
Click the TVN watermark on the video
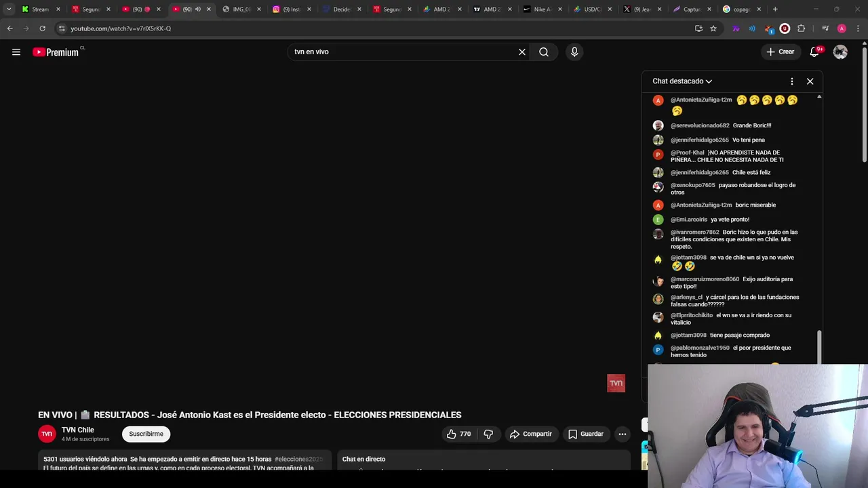[x=616, y=383]
